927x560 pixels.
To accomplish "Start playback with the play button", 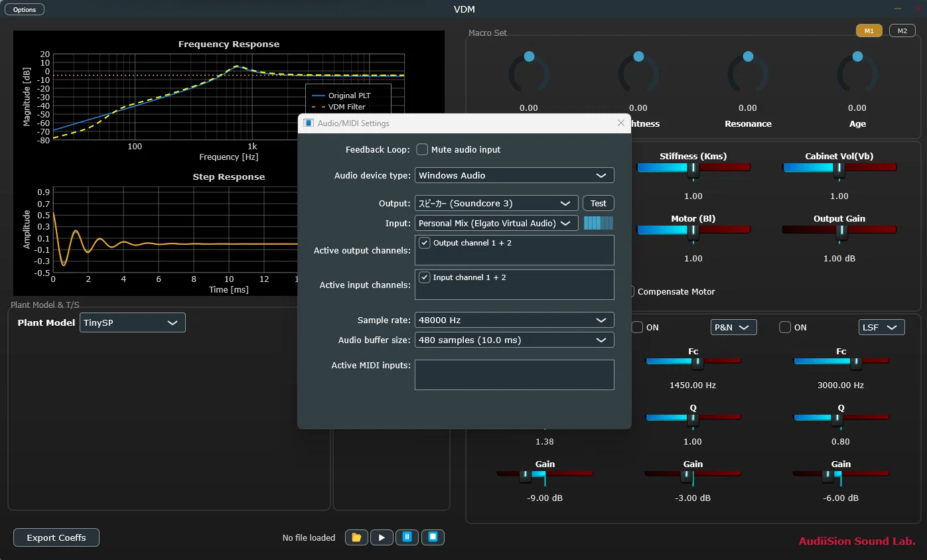I will click(382, 537).
